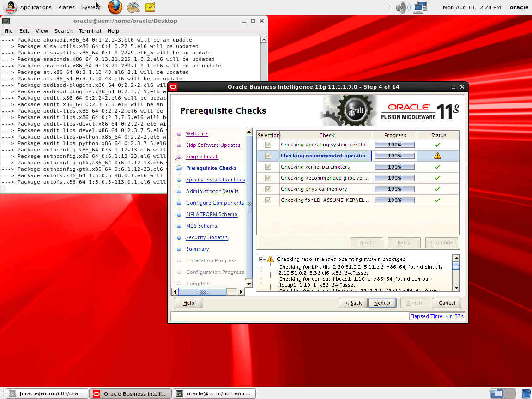Click the volume speaker icon
The width and height of the screenshot is (532, 399).
click(x=402, y=7)
